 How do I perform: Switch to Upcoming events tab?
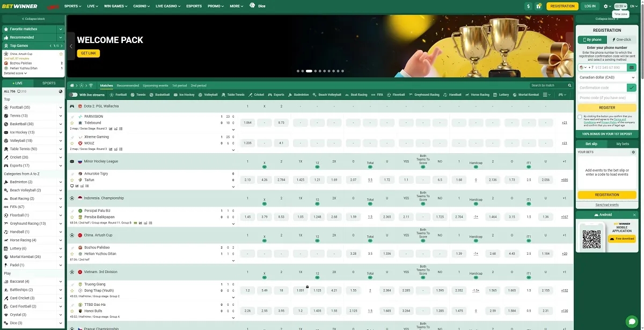click(155, 85)
